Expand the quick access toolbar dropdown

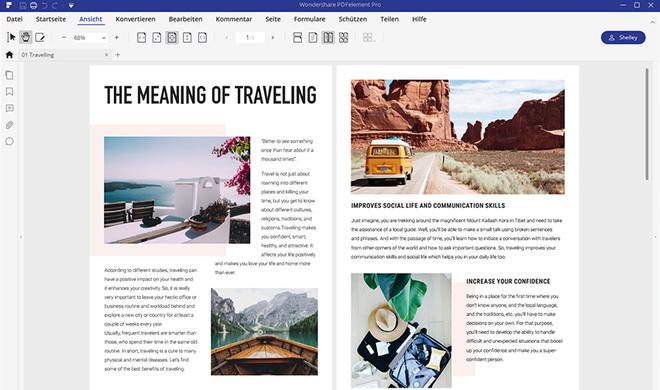(71, 5)
